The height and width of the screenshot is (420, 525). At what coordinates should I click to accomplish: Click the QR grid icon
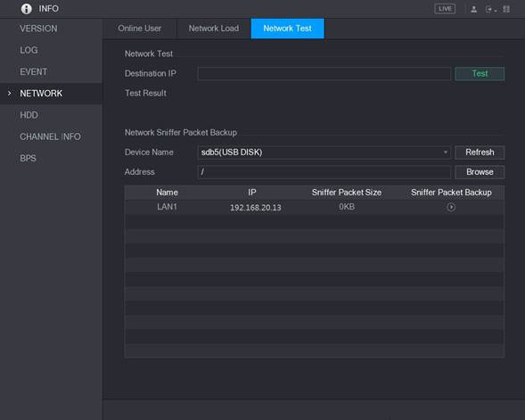coord(506,9)
